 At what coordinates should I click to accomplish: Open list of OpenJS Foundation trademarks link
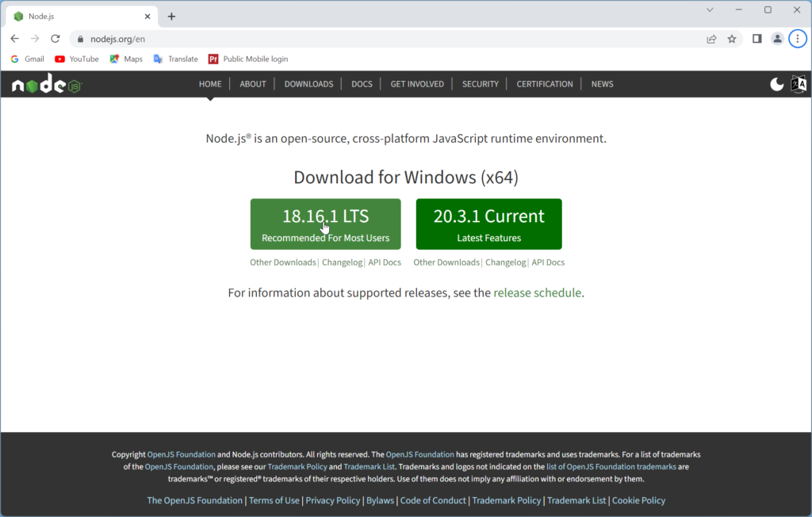pos(611,467)
